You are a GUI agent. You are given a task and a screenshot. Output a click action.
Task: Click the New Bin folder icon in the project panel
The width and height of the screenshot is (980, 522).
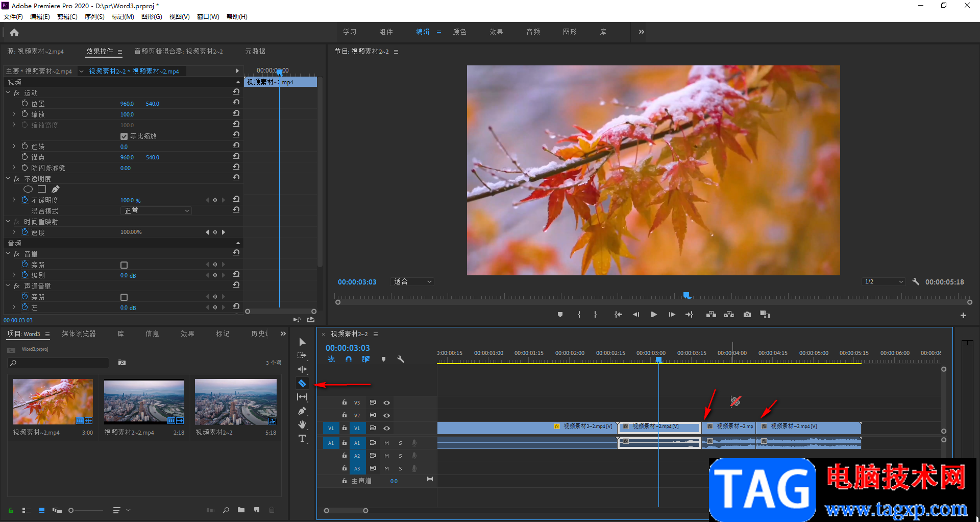(241, 510)
